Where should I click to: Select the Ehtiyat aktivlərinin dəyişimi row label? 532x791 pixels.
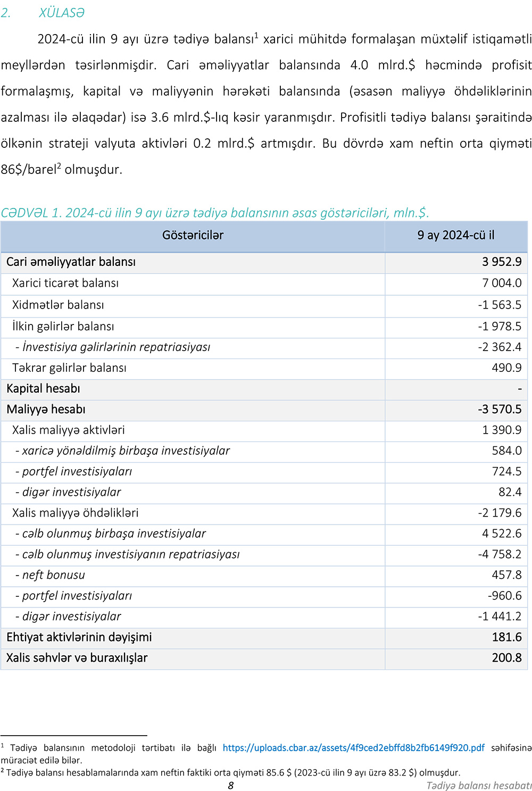[79, 637]
